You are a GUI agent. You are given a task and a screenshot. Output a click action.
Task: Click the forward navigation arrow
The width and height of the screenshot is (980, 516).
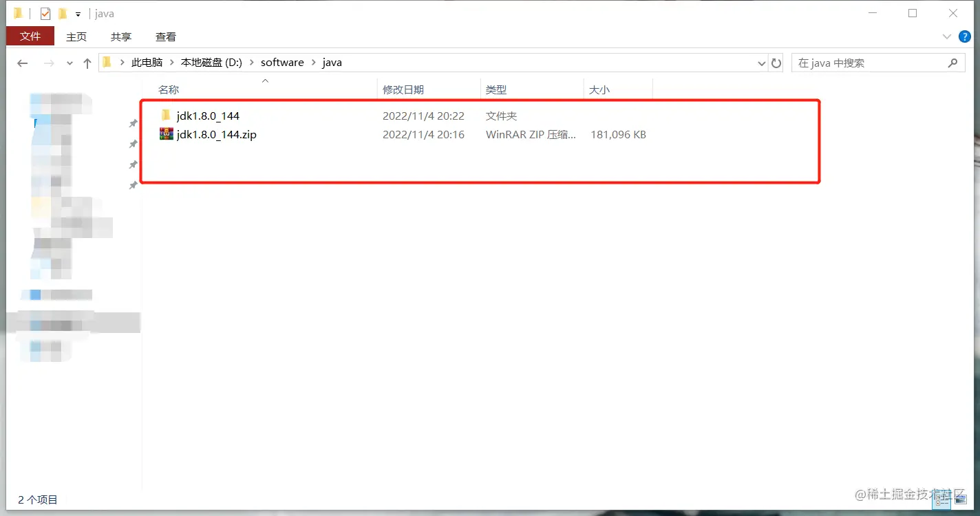tap(49, 63)
